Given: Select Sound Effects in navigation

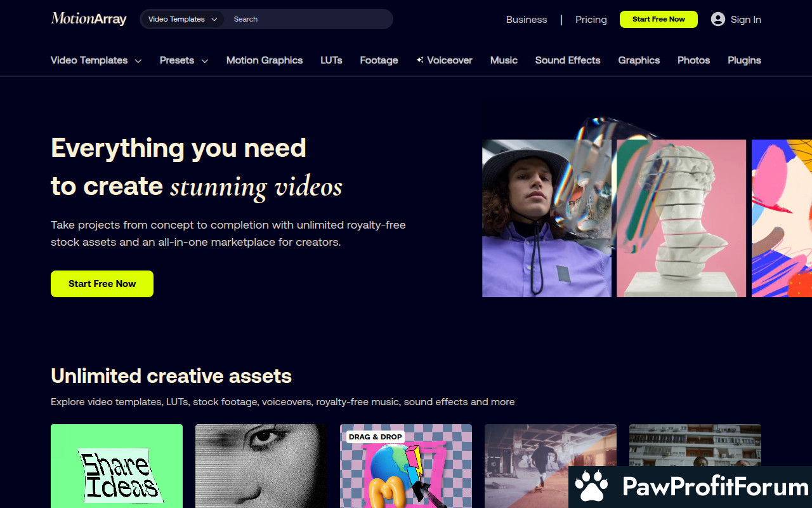Looking at the screenshot, I should (567, 60).
